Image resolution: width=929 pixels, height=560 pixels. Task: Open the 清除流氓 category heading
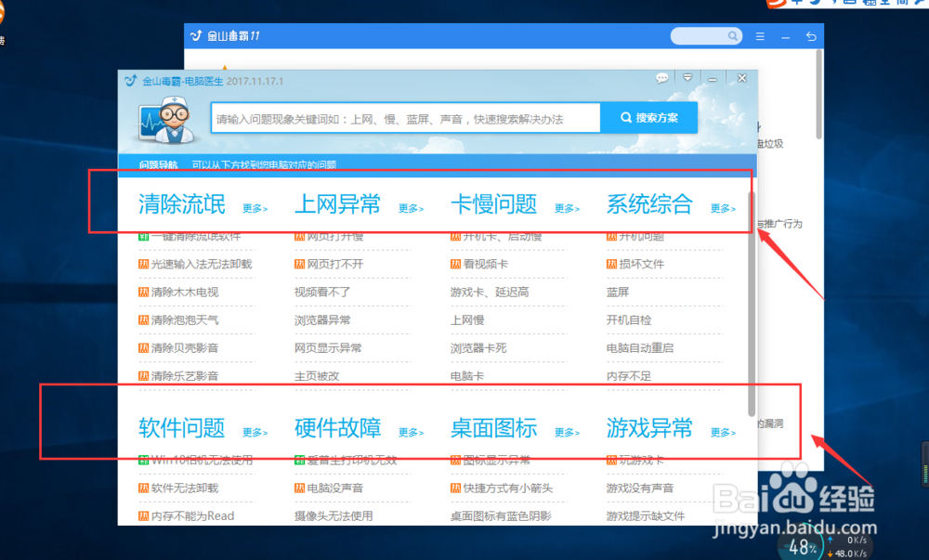pyautogui.click(x=182, y=204)
